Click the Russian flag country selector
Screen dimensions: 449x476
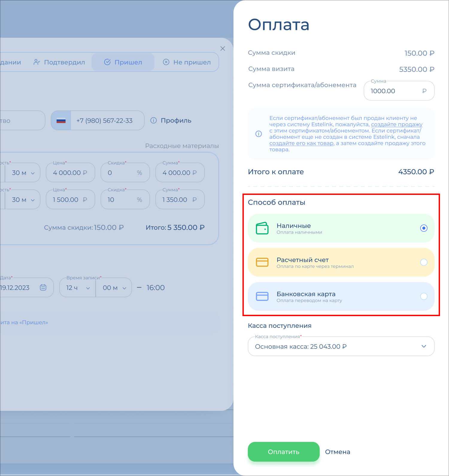coord(61,120)
